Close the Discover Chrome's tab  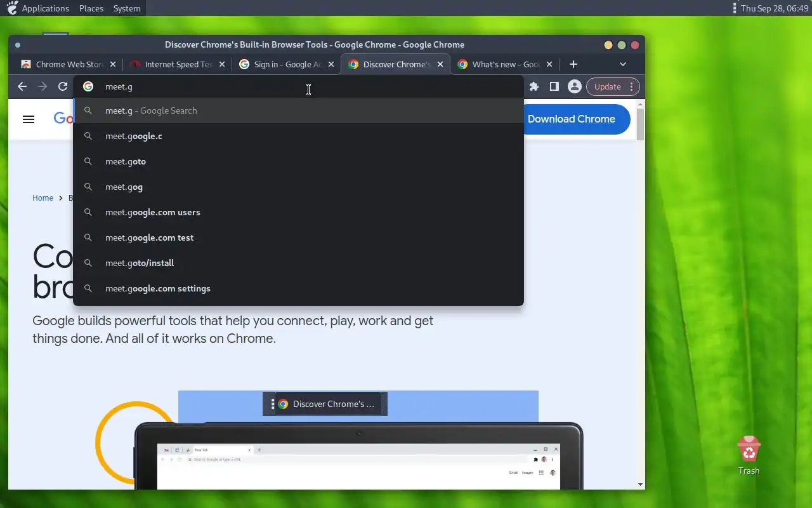[x=440, y=64]
